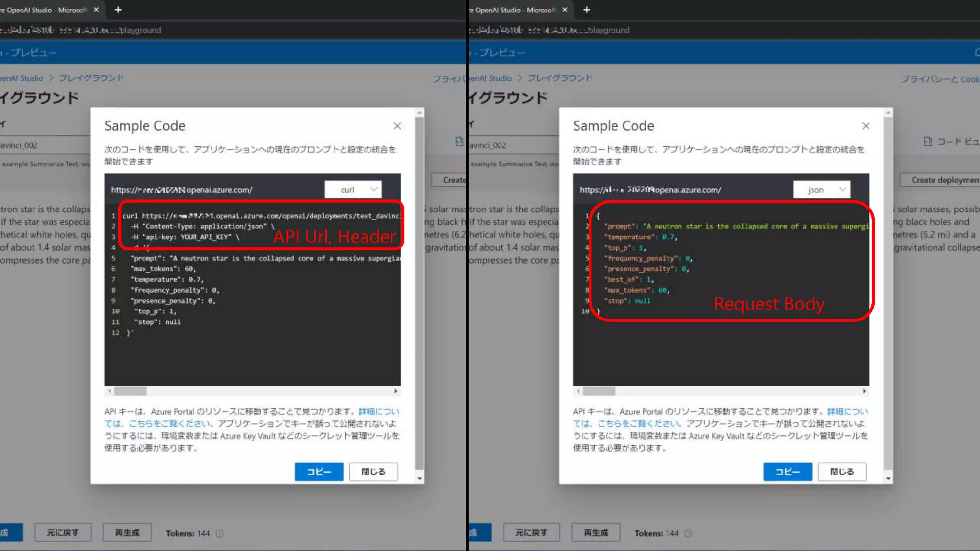Click the "max_tokens": 60 line in curl code
The height and width of the screenshot is (551, 980).
tap(162, 269)
